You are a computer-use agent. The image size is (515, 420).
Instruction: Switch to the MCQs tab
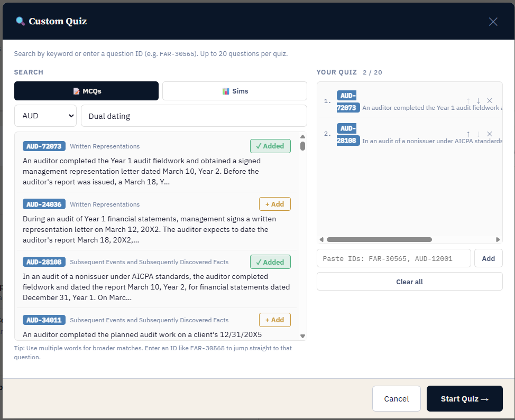point(86,91)
